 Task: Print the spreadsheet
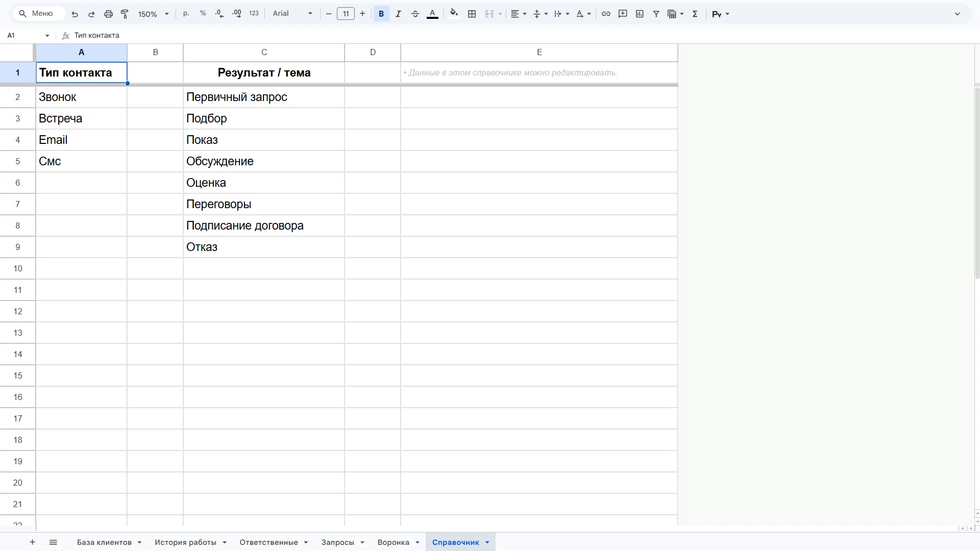pos(108,14)
